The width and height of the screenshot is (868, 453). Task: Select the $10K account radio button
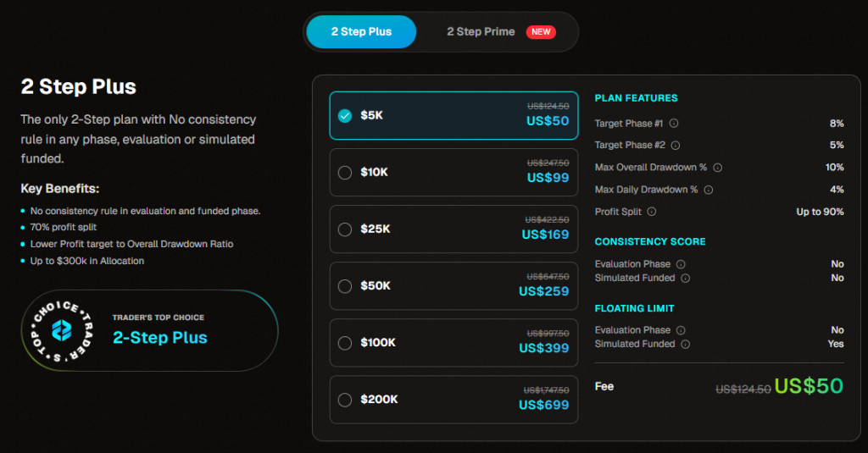coord(345,173)
